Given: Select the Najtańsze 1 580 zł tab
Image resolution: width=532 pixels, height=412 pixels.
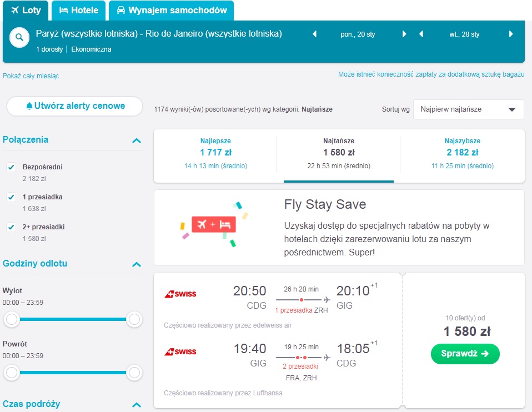Looking at the screenshot, I should (x=339, y=153).
